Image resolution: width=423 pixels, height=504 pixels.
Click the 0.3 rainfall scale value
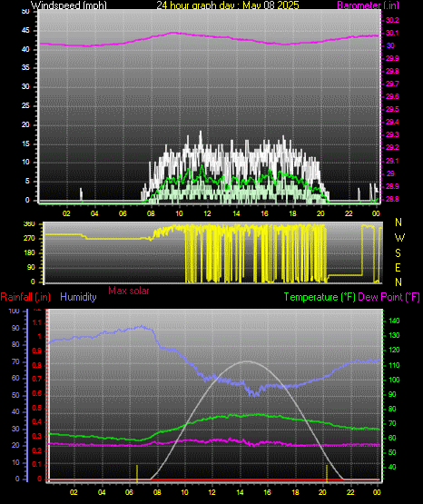click(37, 437)
